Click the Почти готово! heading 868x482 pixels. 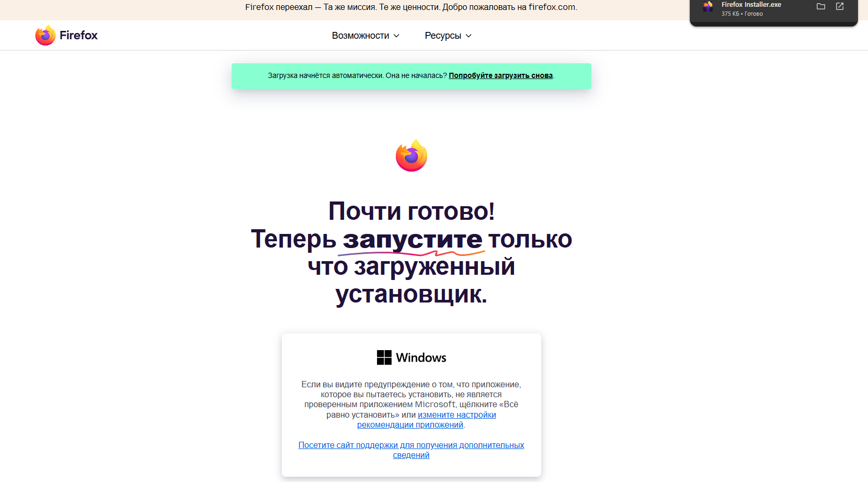pyautogui.click(x=412, y=211)
